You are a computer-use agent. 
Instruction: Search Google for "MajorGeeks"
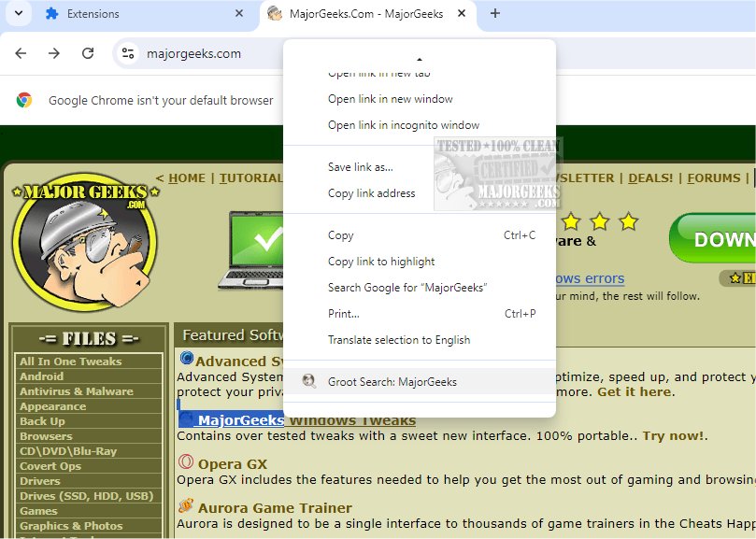click(420, 288)
